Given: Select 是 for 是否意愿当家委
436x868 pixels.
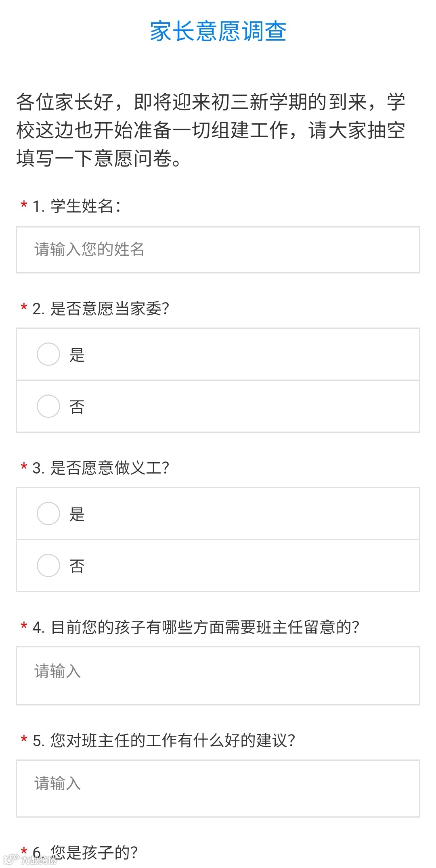Looking at the screenshot, I should (48, 354).
